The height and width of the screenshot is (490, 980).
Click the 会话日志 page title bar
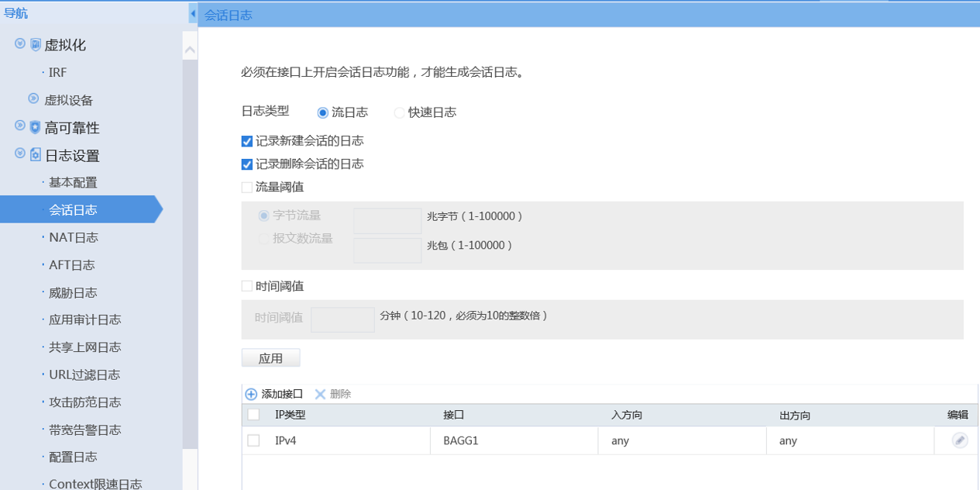(x=589, y=15)
